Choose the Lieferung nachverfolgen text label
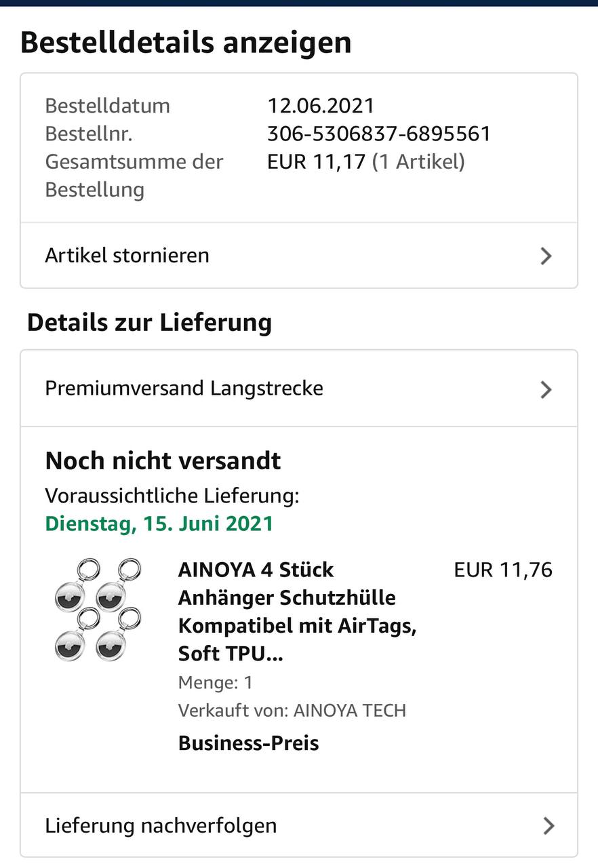The height and width of the screenshot is (868, 598). pos(161,825)
